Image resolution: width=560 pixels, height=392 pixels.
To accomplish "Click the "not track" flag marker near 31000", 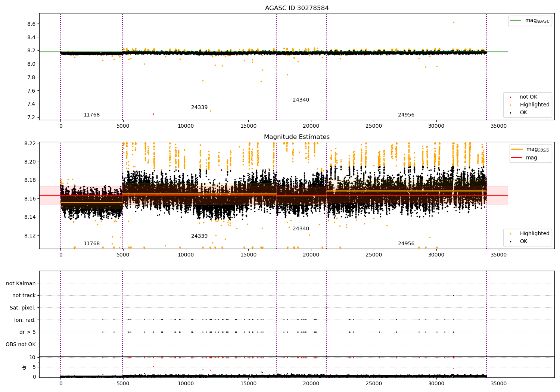I will pyautogui.click(x=454, y=296).
